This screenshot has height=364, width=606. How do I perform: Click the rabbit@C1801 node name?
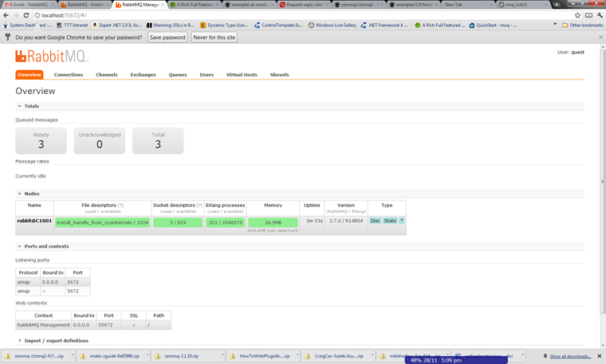tap(34, 221)
